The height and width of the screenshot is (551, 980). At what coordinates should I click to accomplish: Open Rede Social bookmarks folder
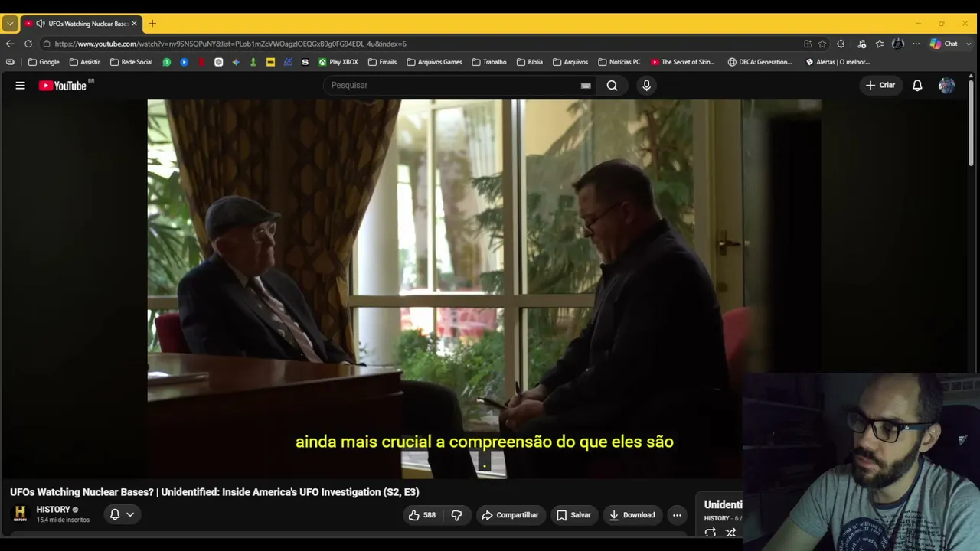point(131,62)
